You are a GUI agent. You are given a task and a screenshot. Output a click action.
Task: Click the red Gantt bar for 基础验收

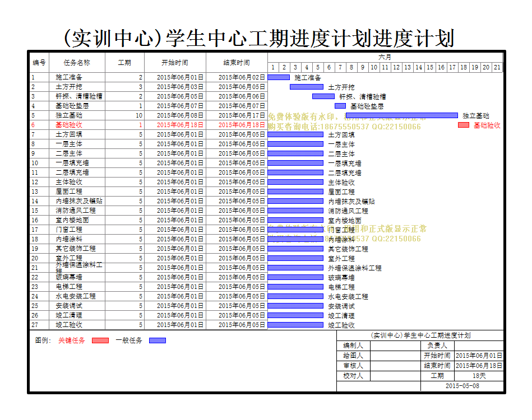coord(464,125)
